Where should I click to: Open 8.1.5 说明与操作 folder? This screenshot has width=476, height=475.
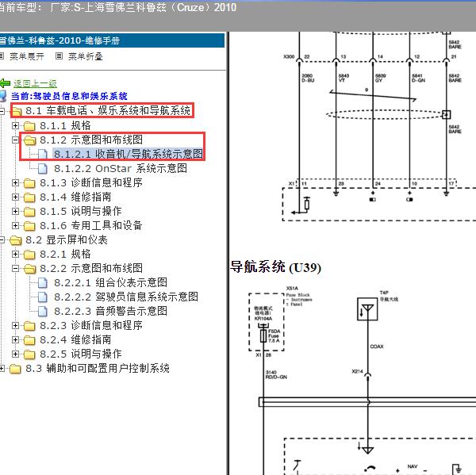(81, 211)
